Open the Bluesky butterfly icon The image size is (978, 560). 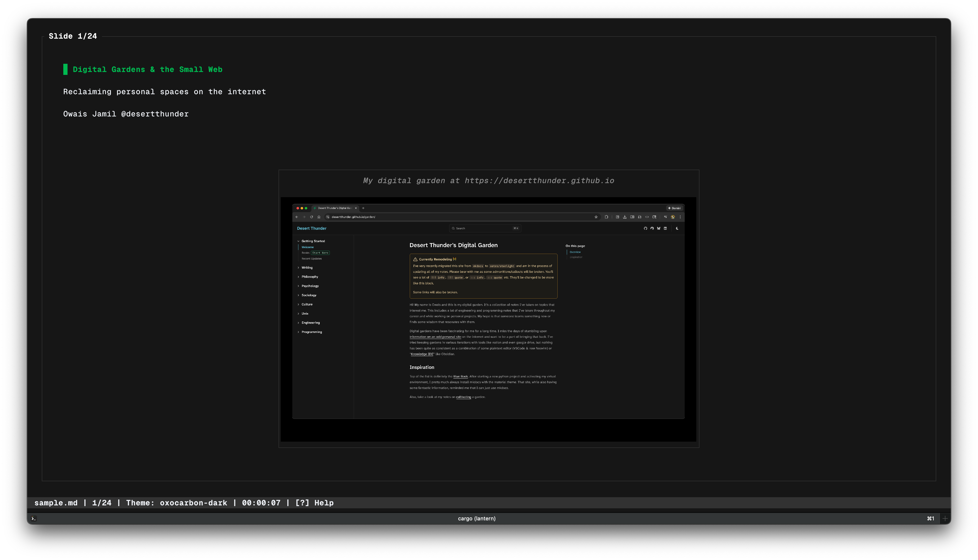(659, 229)
